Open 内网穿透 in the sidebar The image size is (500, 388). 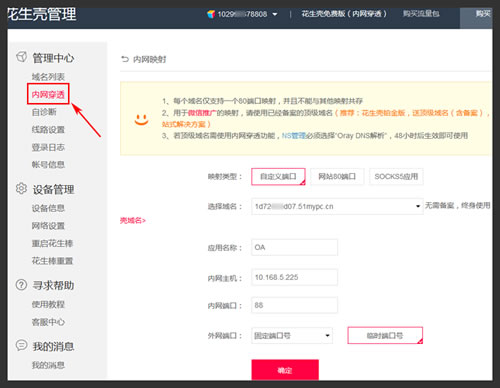click(x=48, y=95)
